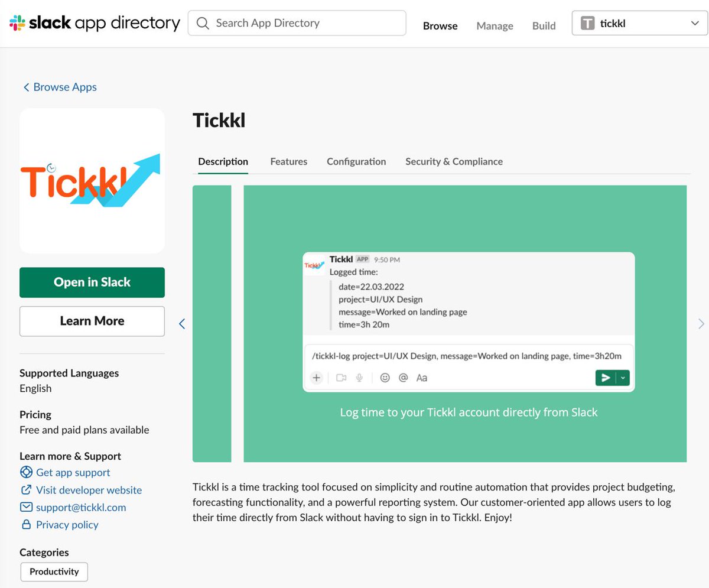
Task: Click the envelope email icon
Action: point(26,507)
